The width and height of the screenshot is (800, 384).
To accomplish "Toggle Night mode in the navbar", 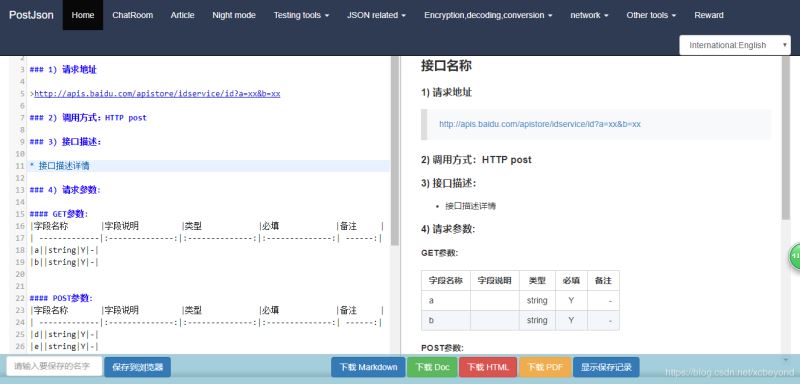I will click(234, 15).
